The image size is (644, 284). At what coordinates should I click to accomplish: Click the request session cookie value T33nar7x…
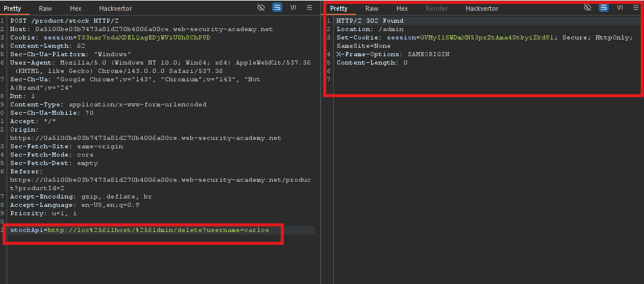pos(143,38)
